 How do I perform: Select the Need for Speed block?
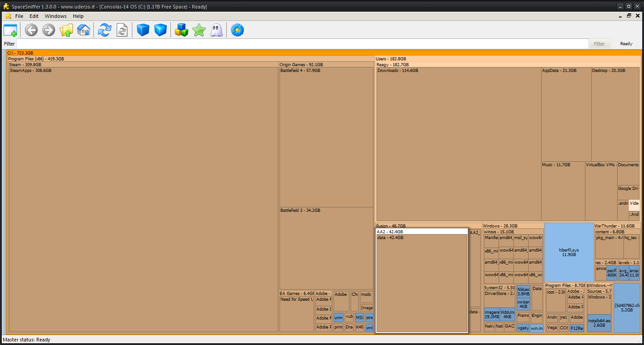coord(297,314)
